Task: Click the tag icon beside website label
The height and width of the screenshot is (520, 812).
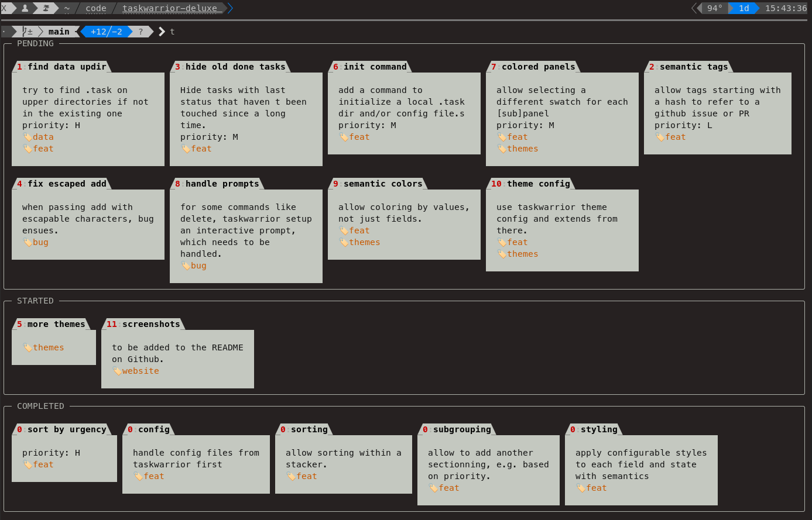Action: pyautogui.click(x=117, y=371)
